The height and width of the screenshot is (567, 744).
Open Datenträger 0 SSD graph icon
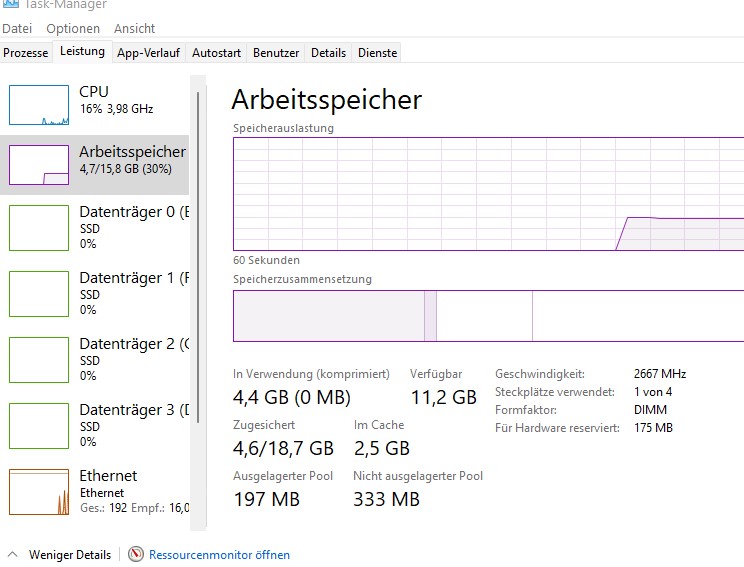pos(39,227)
